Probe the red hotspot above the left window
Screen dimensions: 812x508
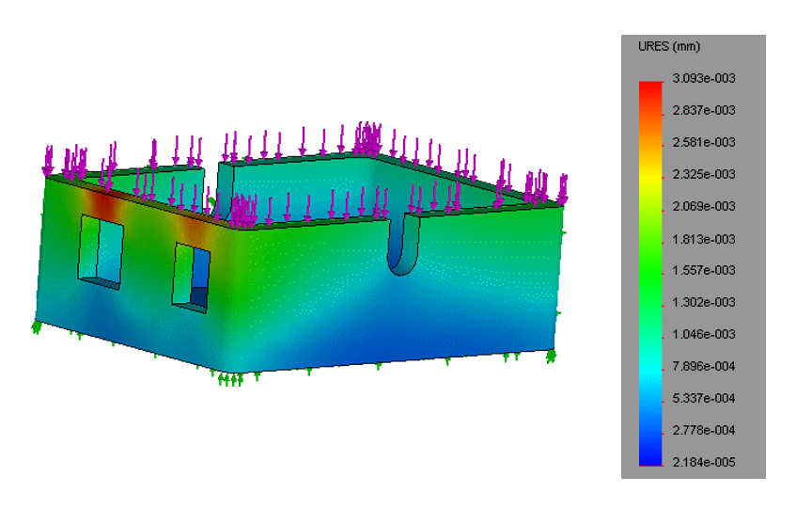101,201
